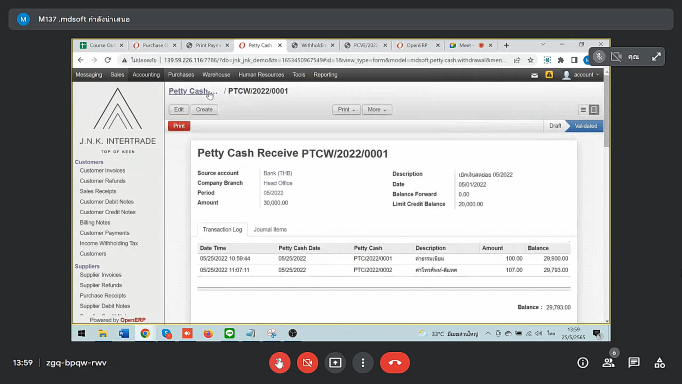Open the Head Office branch link
Screen dimensions: 682x384
(277, 183)
